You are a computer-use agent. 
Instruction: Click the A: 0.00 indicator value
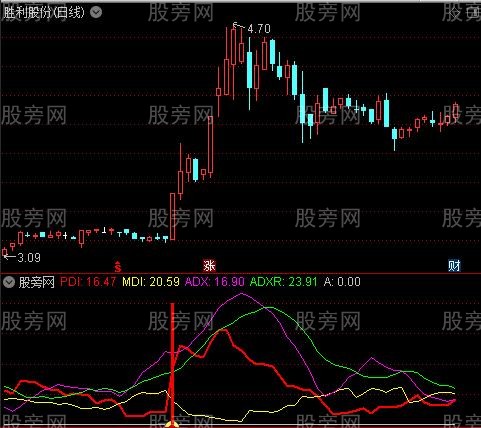(342, 282)
